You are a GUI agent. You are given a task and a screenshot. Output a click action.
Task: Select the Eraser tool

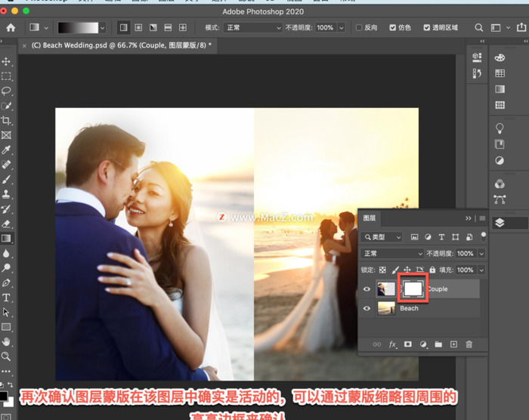coord(6,224)
